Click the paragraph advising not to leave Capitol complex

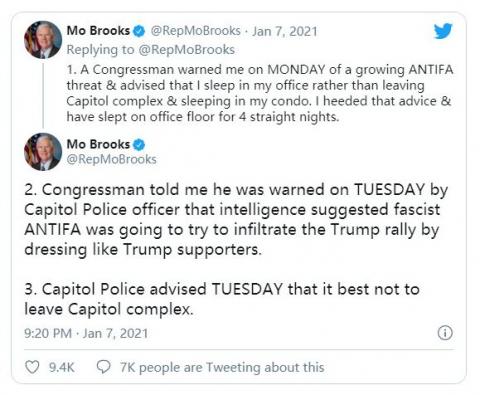pyautogui.click(x=222, y=299)
